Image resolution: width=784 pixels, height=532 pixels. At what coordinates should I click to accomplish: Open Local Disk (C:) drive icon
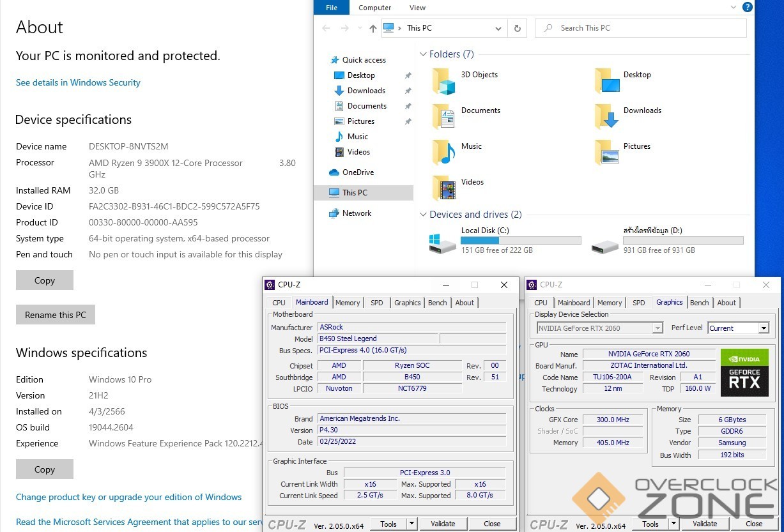443,243
